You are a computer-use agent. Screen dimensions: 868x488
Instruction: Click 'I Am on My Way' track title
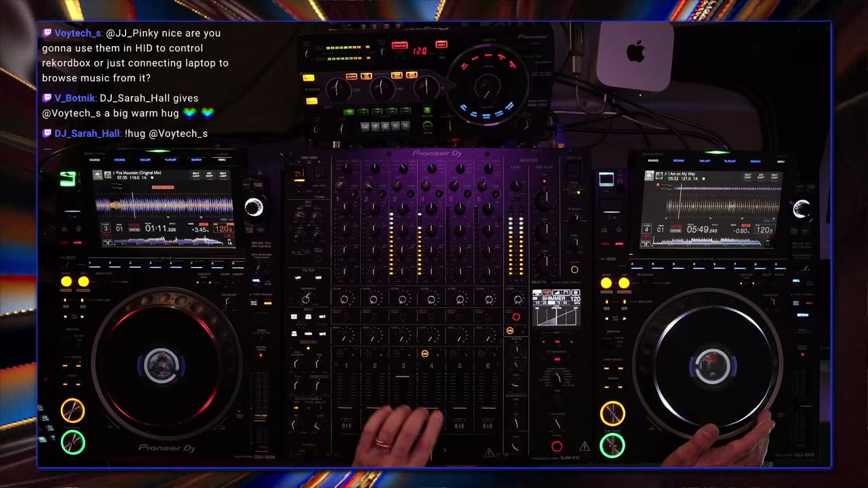tap(681, 175)
